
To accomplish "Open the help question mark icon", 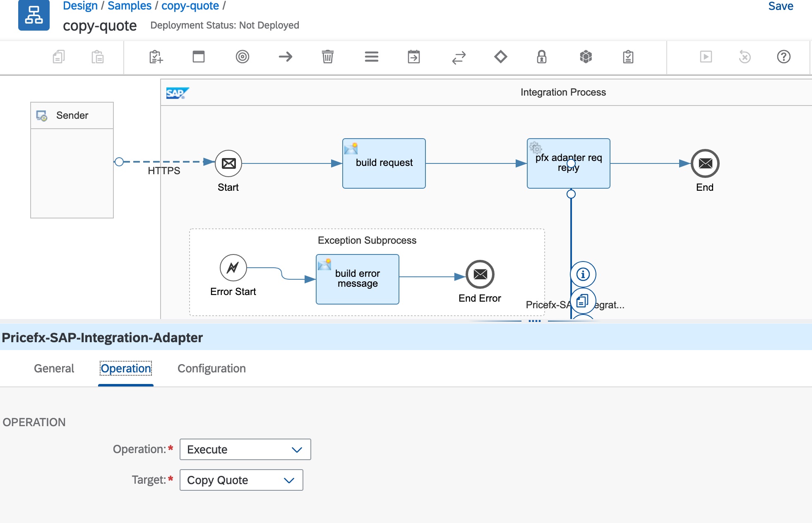I will click(783, 57).
